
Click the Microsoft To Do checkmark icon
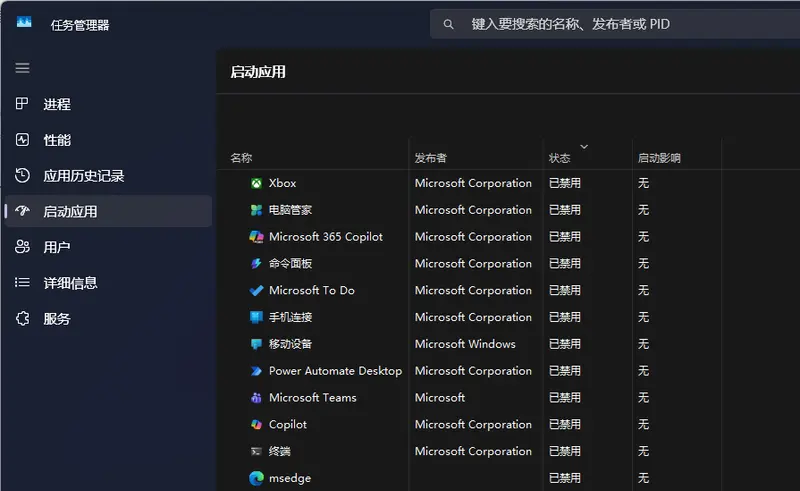(256, 290)
